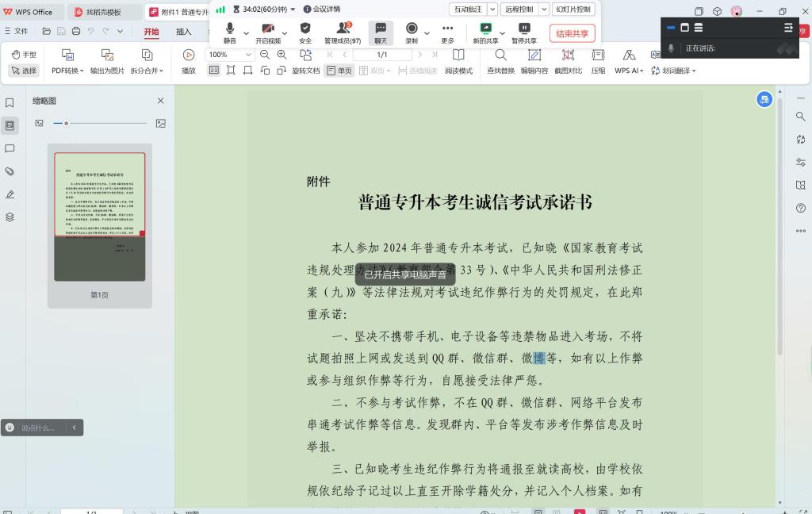The image size is (812, 514).
Task: Switch to the 插入 ribbon tab
Action: tap(183, 32)
